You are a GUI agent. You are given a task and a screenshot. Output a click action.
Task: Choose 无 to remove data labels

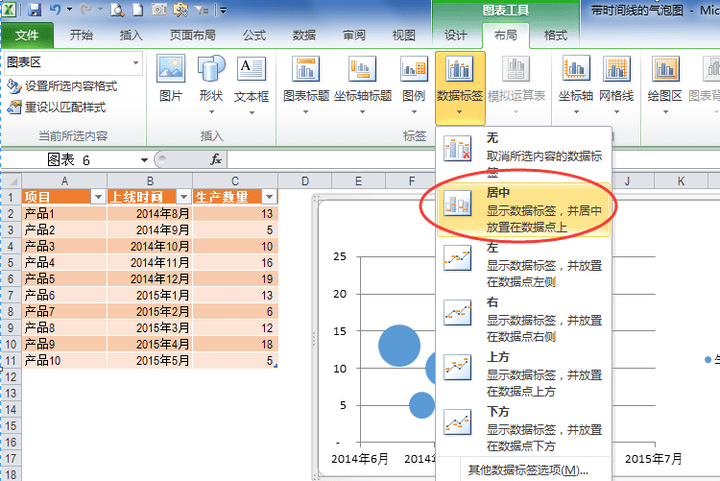tap(523, 153)
